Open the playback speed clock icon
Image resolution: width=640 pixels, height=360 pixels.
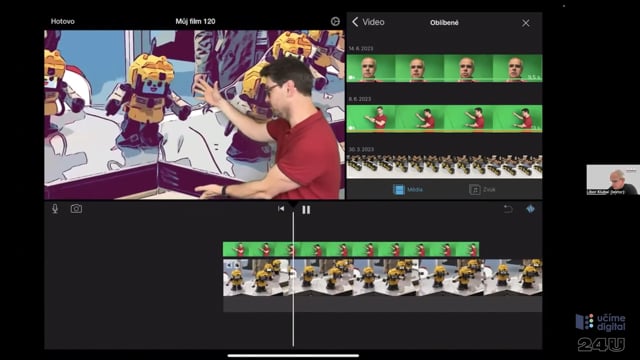click(x=335, y=22)
